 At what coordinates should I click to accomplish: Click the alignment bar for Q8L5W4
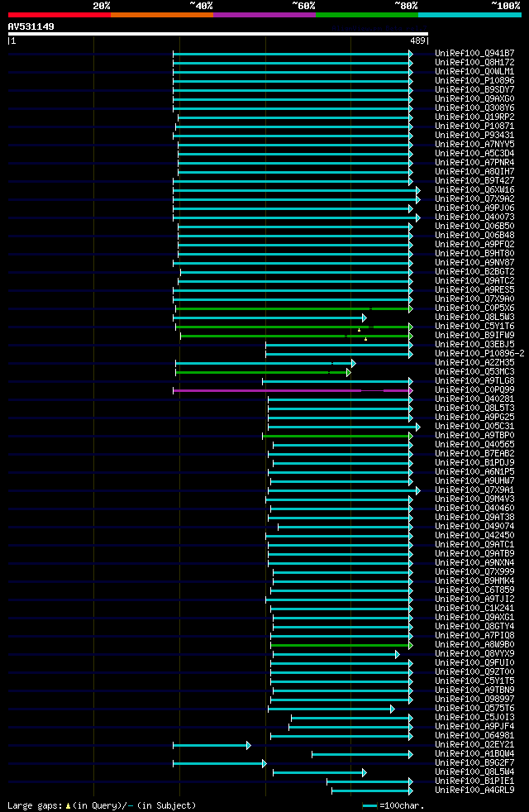point(320,772)
